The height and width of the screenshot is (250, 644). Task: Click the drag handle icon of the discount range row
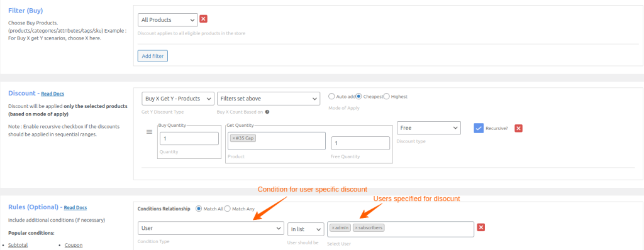pyautogui.click(x=150, y=132)
